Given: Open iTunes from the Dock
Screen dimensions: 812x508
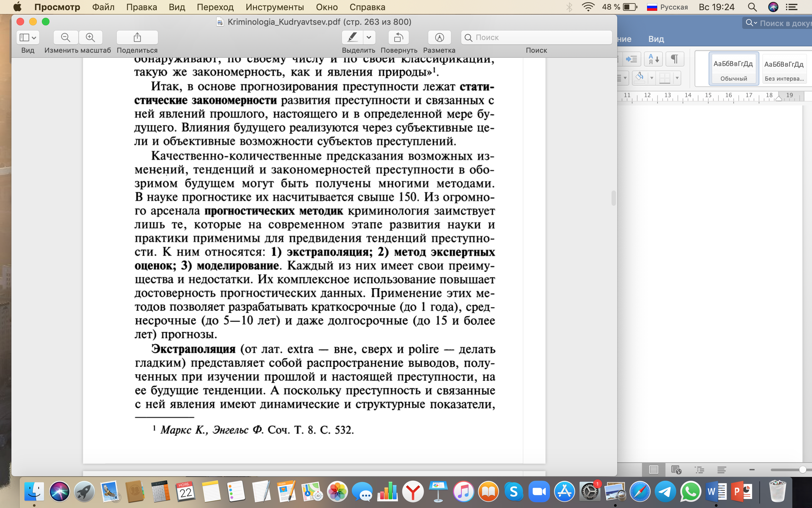Looking at the screenshot, I should point(463,491).
